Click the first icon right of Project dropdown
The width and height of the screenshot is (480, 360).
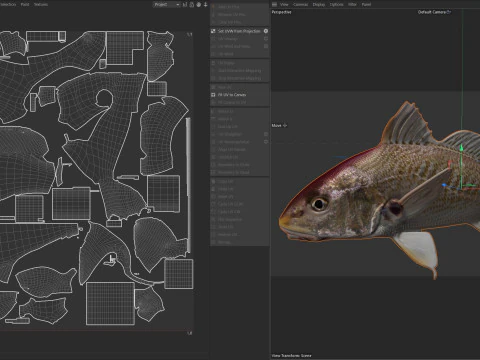tap(185, 5)
